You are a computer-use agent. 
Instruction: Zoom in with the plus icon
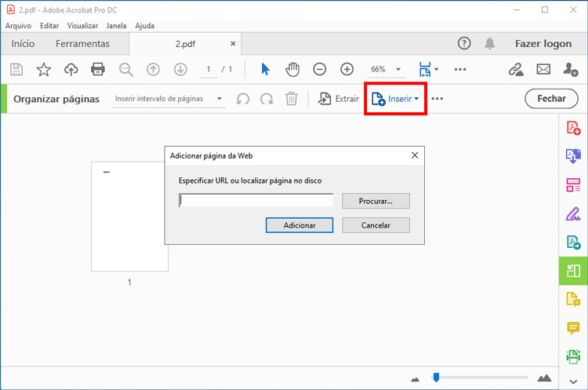click(347, 69)
